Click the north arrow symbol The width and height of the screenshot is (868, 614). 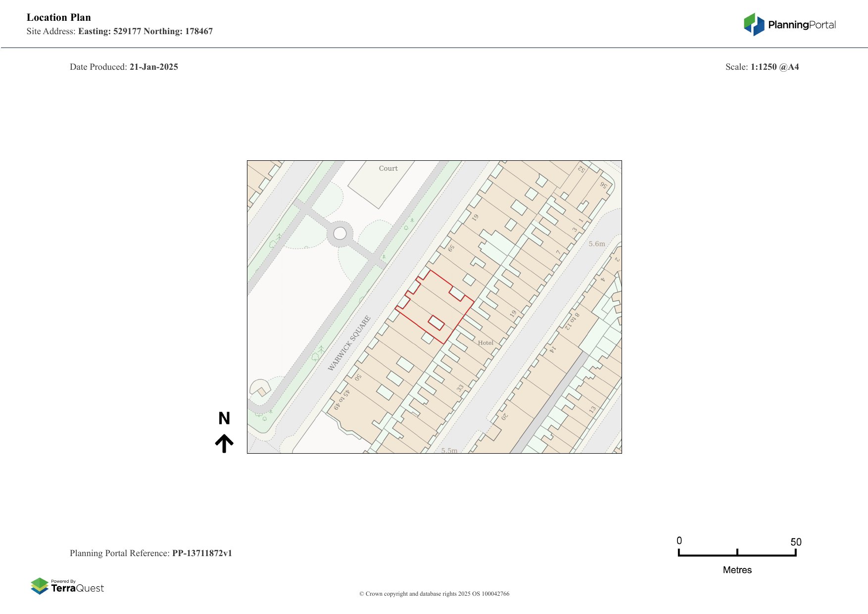[224, 443]
